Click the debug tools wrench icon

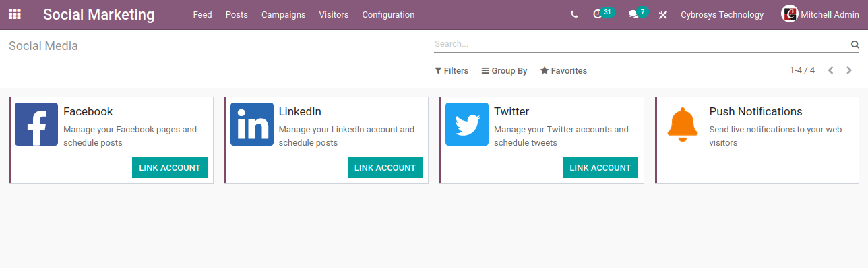coord(662,14)
